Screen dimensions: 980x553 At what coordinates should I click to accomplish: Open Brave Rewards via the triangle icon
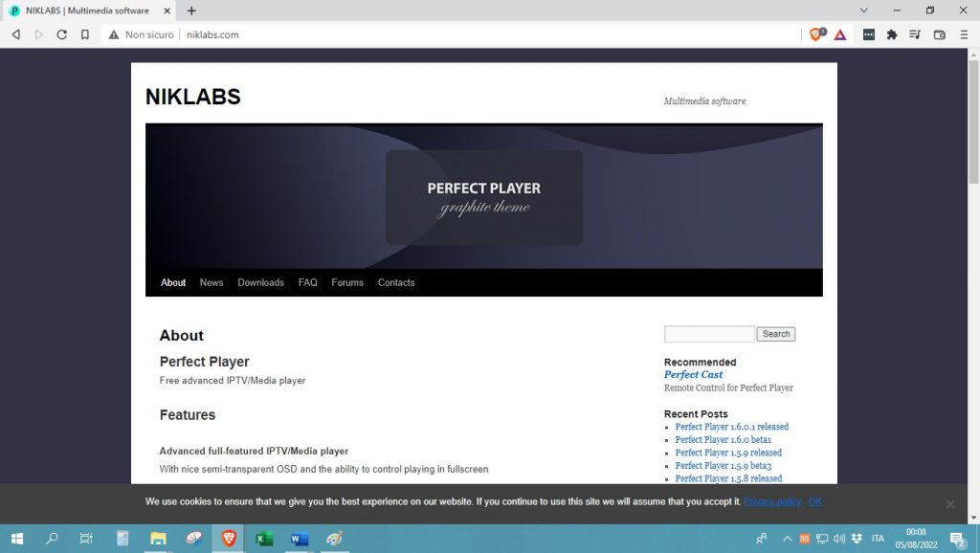tap(839, 34)
